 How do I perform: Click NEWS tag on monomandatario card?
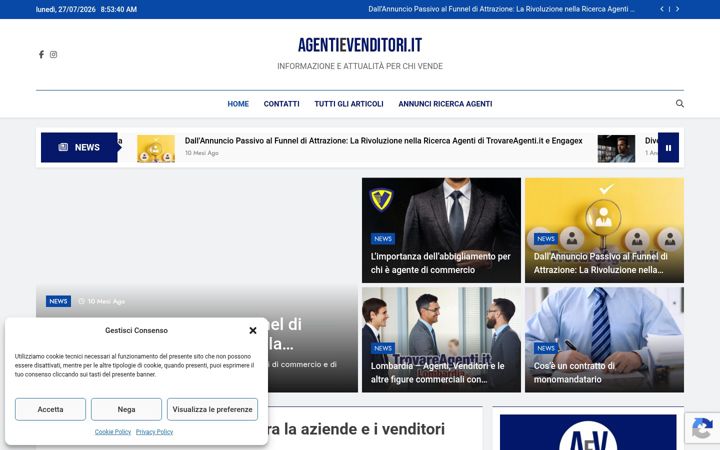pyautogui.click(x=546, y=349)
